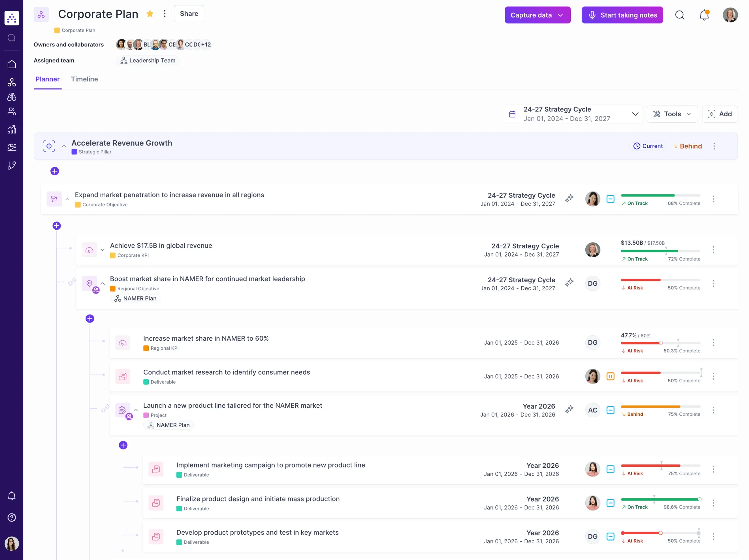Click the Share button
The image size is (749, 560).
189,13
